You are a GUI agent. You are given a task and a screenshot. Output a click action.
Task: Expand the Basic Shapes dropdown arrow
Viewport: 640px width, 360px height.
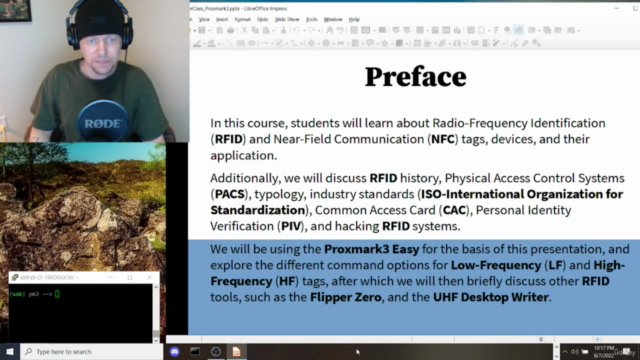click(319, 44)
